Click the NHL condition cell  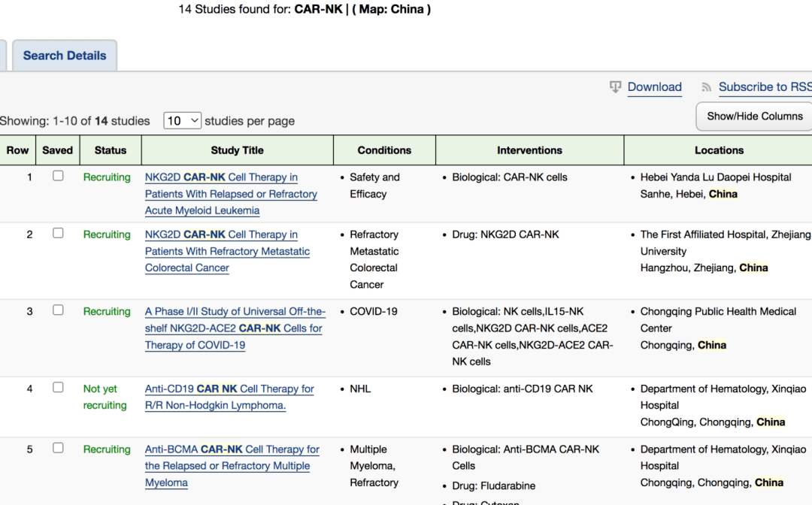(360, 389)
